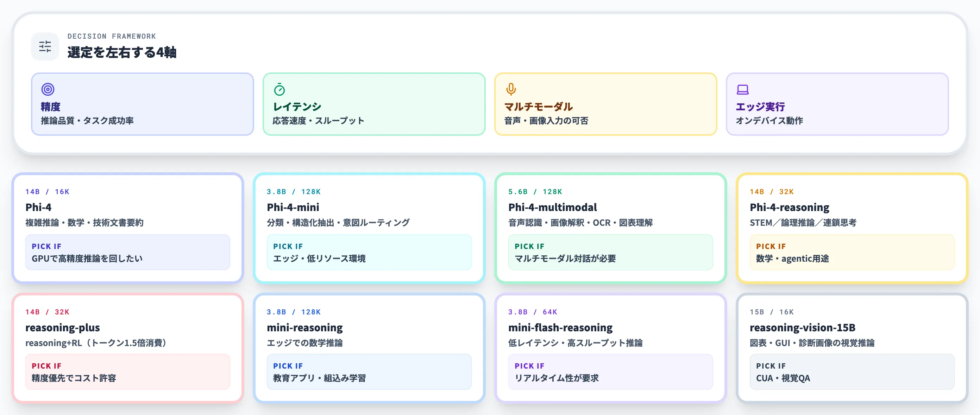Click the subtitle "オンデバイス動作"
This screenshot has width=980, height=415.
click(769, 121)
